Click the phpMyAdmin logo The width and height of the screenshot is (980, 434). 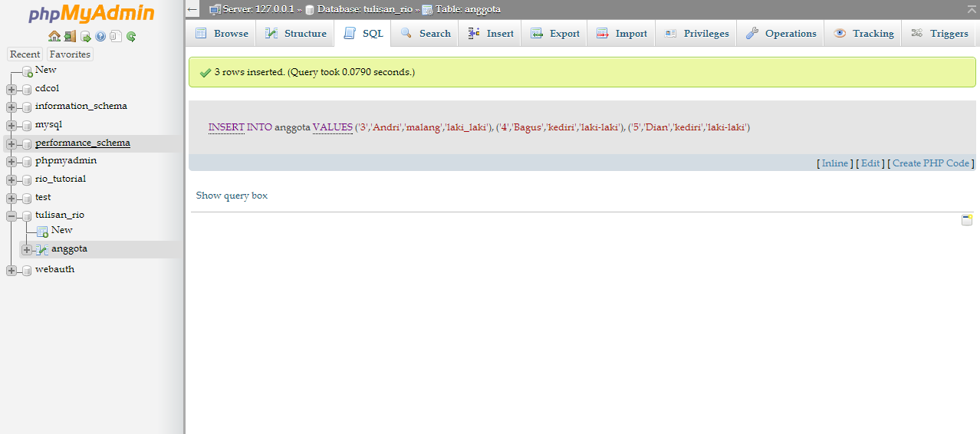click(x=91, y=14)
